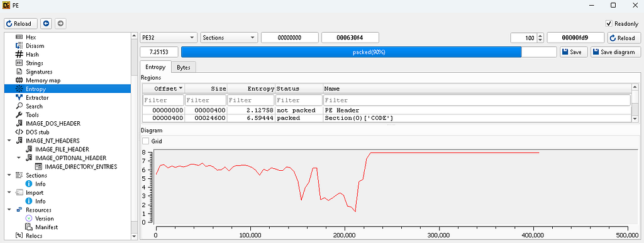Click the packed(90%) progress bar
644x243 pixels.
pyautogui.click(x=369, y=52)
